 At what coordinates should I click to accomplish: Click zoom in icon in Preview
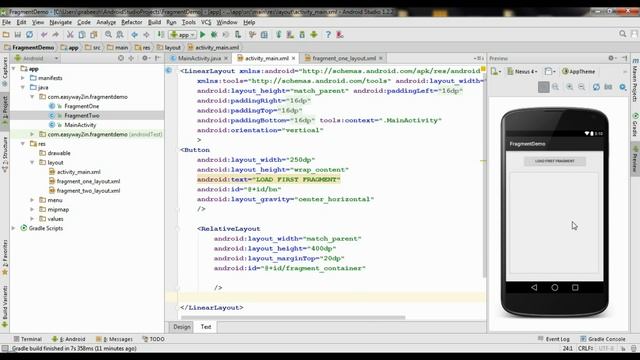(x=569, y=87)
